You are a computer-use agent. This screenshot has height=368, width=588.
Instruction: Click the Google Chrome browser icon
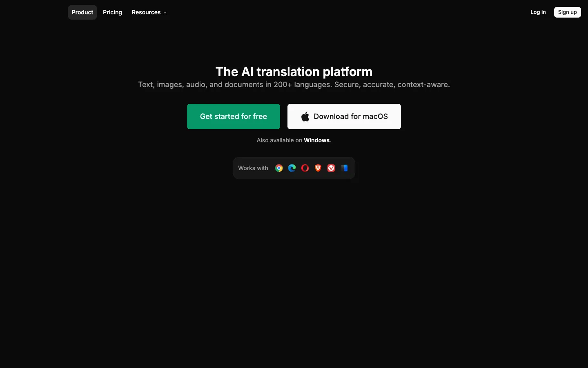pyautogui.click(x=279, y=168)
